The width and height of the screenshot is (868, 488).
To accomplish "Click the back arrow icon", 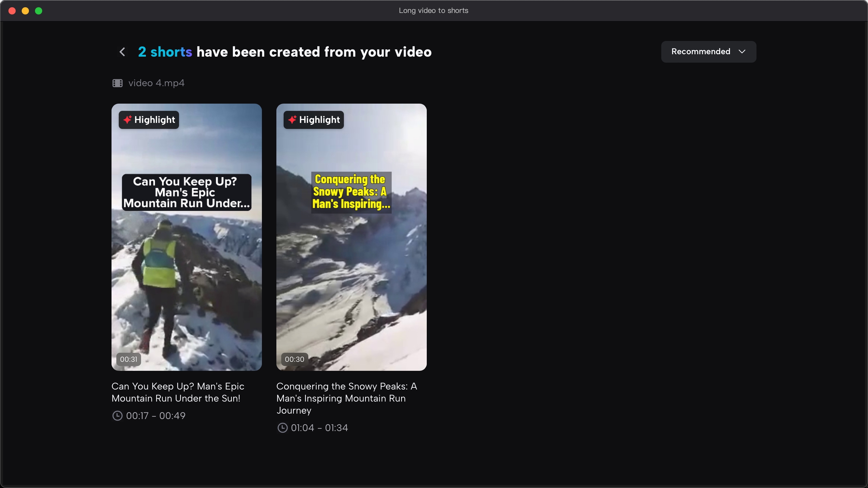I will click(122, 52).
